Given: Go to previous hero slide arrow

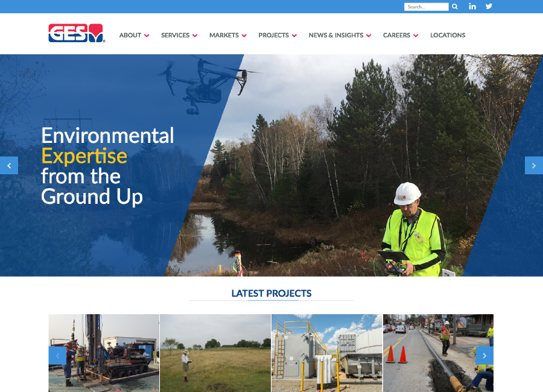Looking at the screenshot, I should point(9,165).
